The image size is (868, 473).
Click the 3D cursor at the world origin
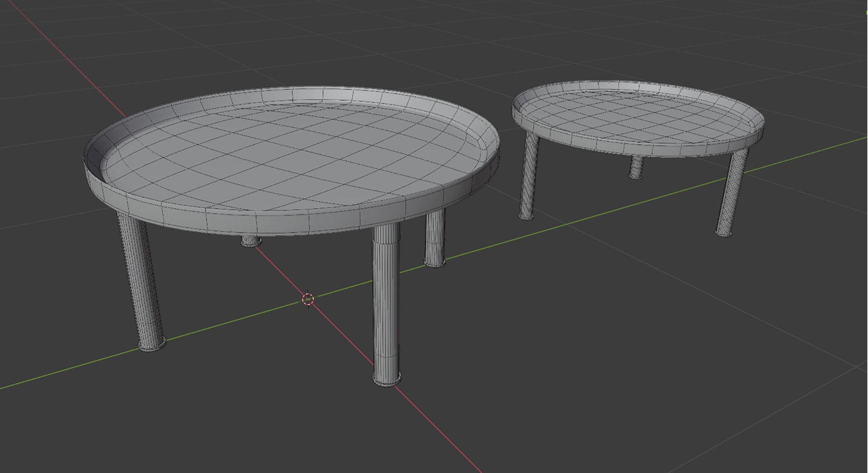[308, 299]
